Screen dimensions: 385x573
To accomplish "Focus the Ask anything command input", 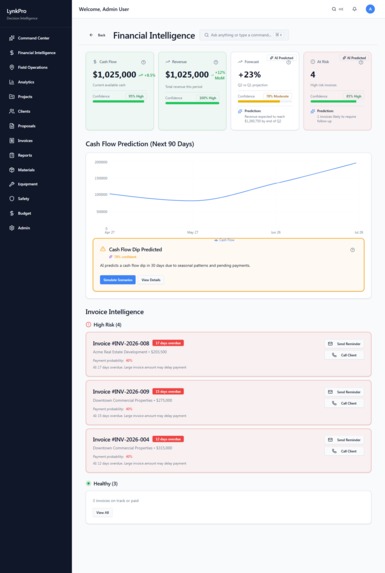I will 244,35.
